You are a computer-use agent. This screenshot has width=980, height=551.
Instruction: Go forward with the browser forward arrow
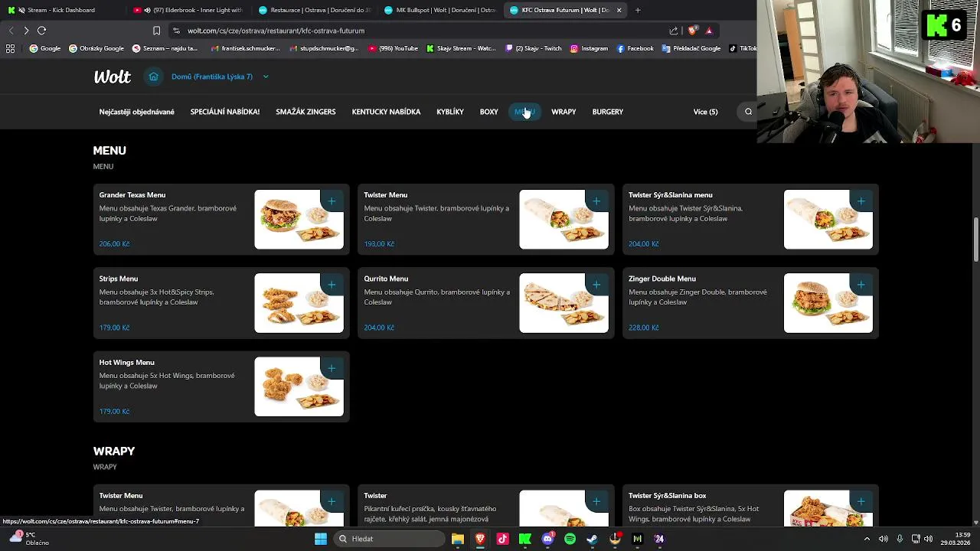point(26,31)
